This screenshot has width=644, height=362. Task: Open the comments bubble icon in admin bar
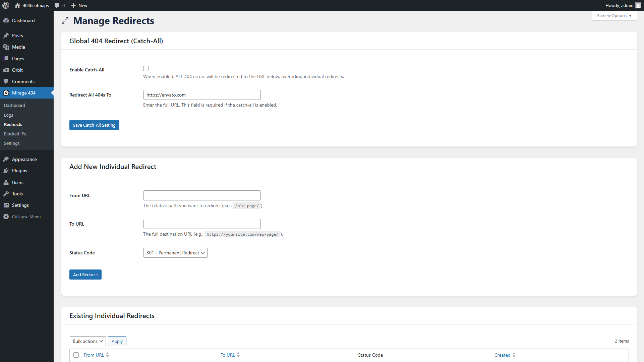tap(57, 5)
